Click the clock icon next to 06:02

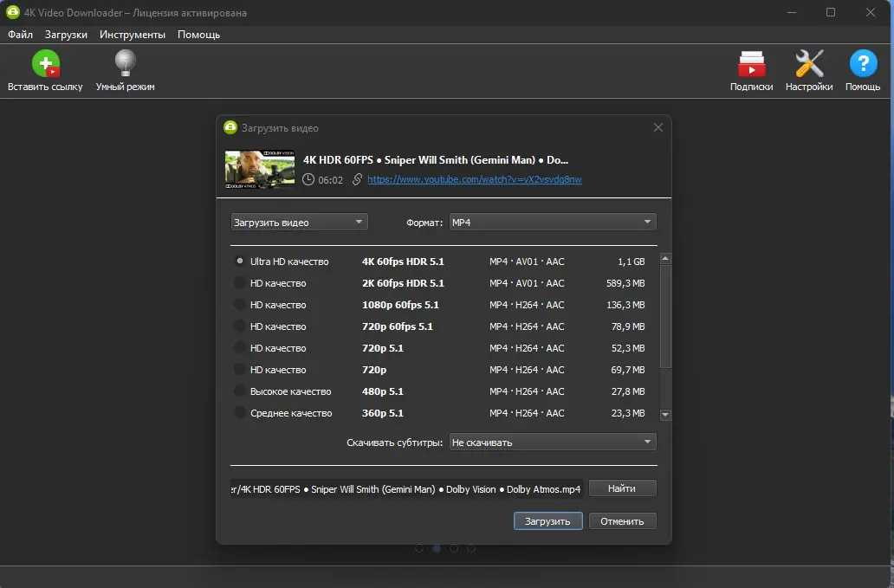point(308,179)
